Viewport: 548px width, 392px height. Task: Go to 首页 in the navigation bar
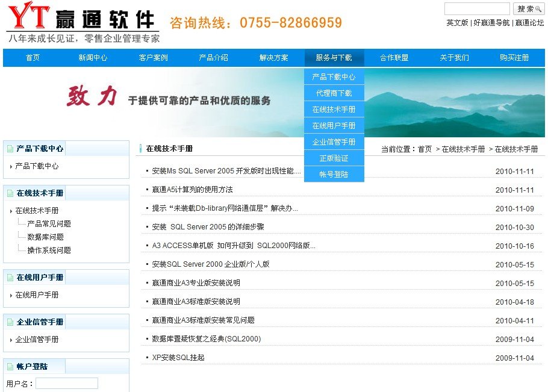point(33,58)
